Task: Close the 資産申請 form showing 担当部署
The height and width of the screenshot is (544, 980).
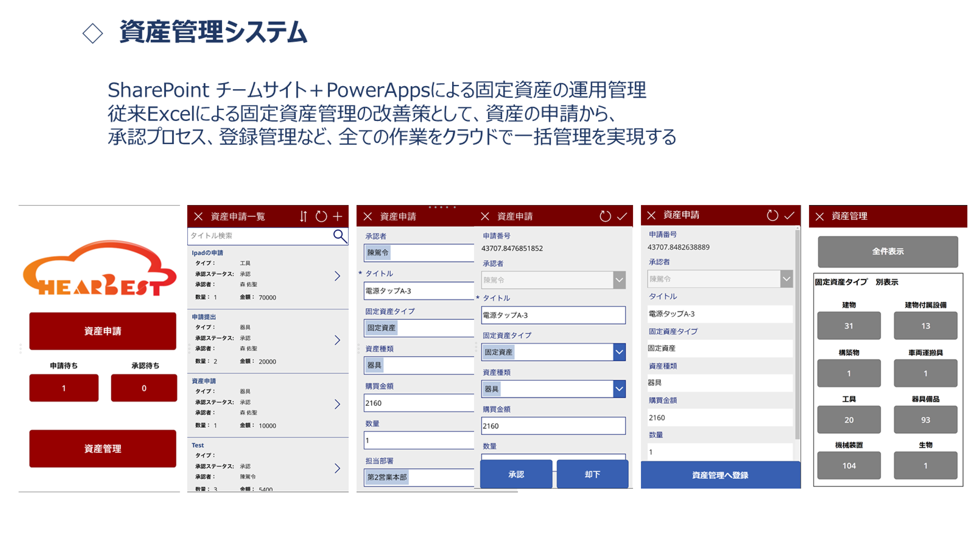Action: click(x=368, y=216)
